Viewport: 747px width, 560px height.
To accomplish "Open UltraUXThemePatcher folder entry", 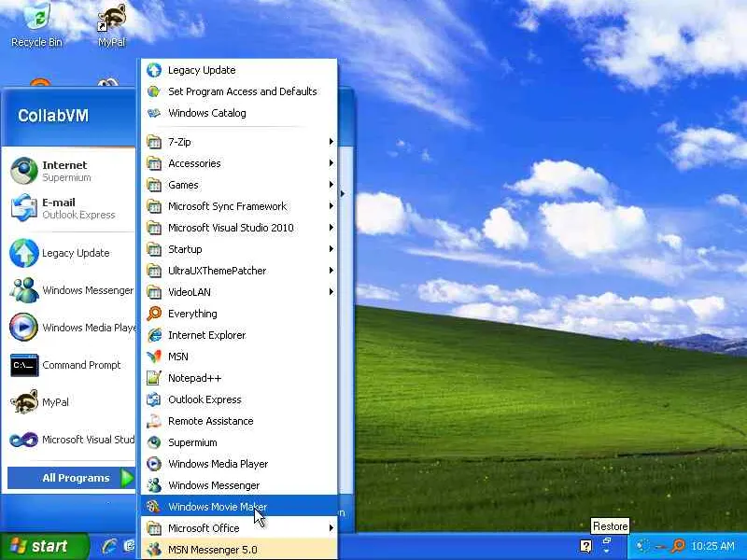I will (239, 271).
